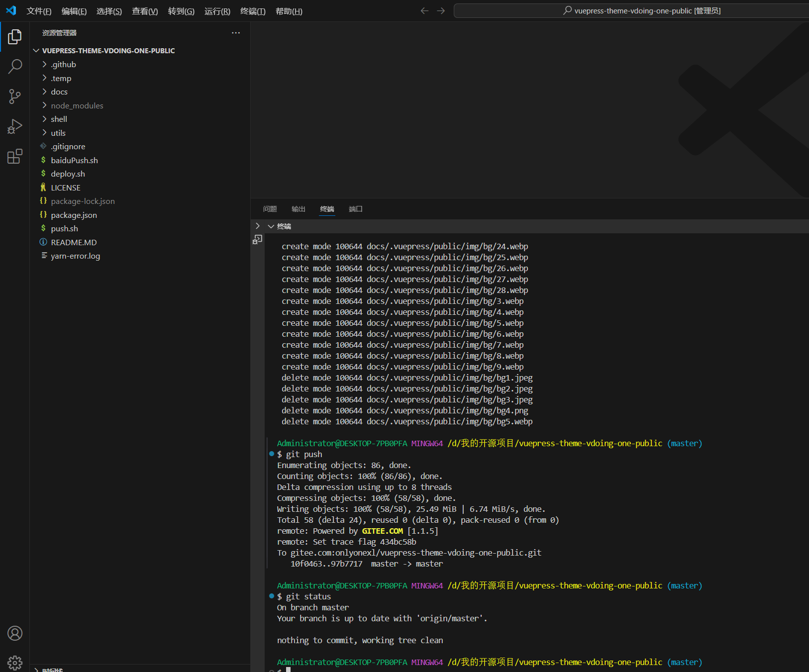Screen dimensions: 809x672
Task: Open the 转到(G) menu
Action: tap(181, 11)
